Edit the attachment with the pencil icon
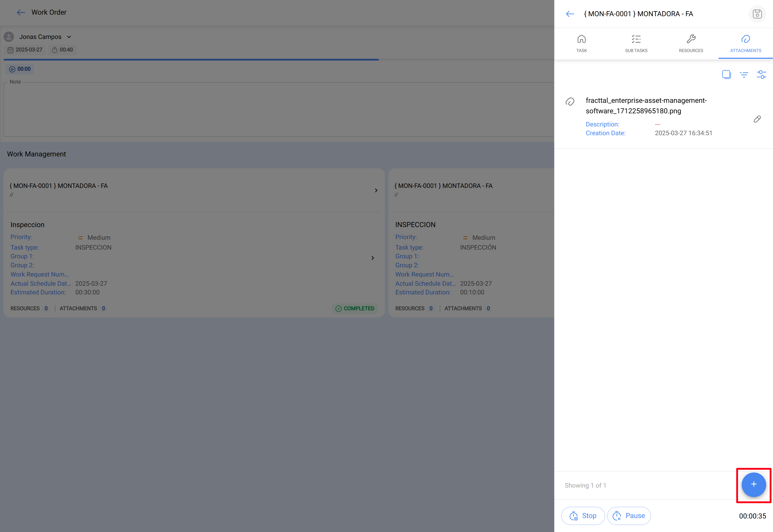The width and height of the screenshot is (773, 532). tap(757, 119)
